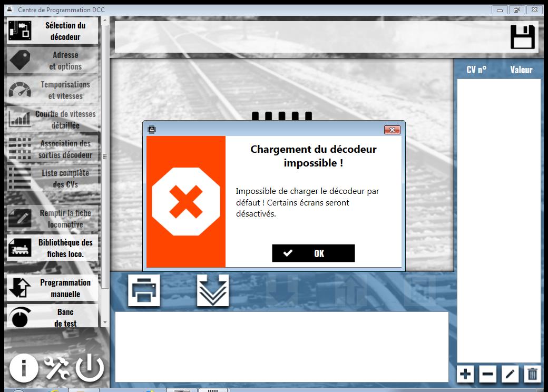Delete CVs with the trash icon
Screen dimensions: 548x392
[x=532, y=374]
